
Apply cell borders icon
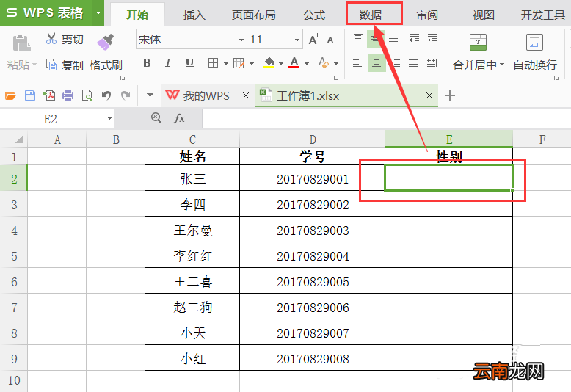213,63
